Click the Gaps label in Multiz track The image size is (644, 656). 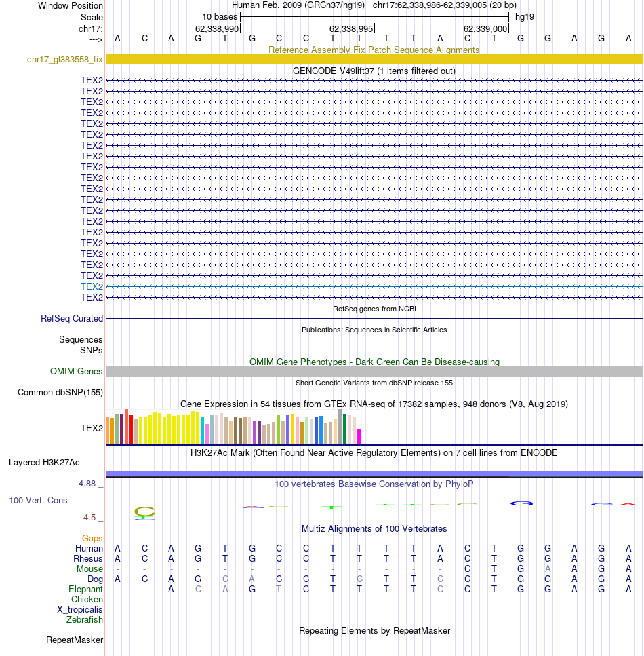coord(92,539)
